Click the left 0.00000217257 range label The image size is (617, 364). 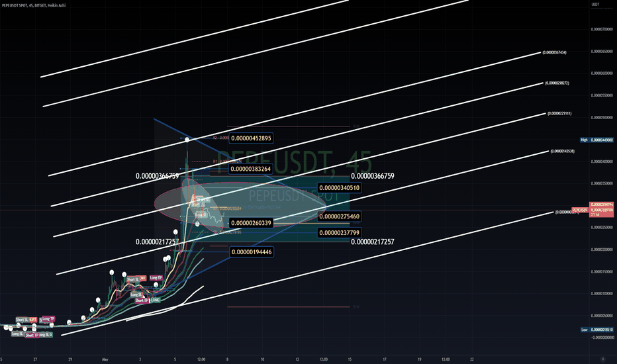(157, 242)
